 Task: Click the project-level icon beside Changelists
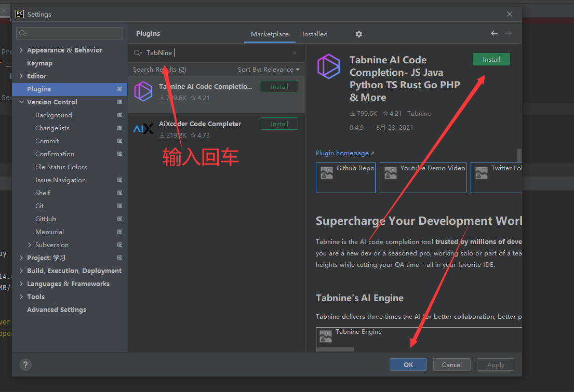119,128
